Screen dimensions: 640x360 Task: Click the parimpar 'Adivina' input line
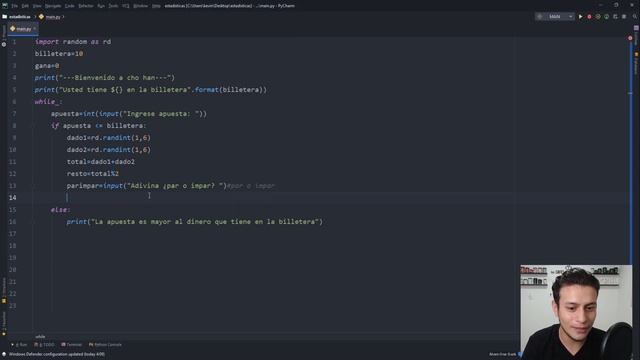pyautogui.click(x=171, y=186)
